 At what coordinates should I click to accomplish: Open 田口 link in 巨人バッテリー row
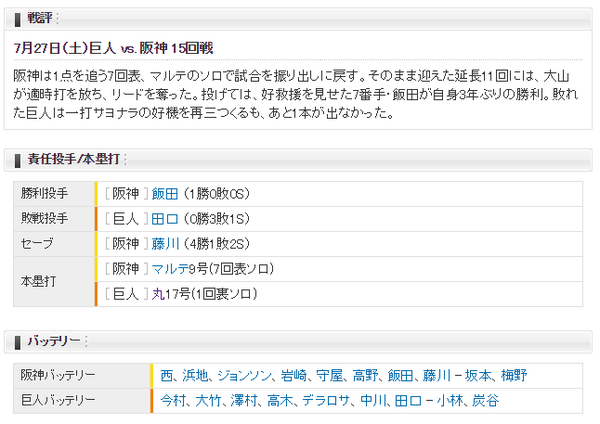click(408, 401)
